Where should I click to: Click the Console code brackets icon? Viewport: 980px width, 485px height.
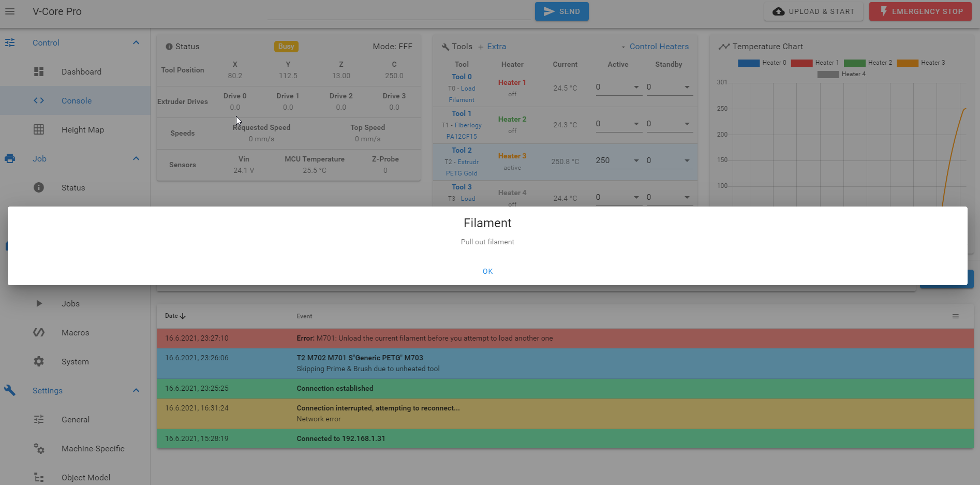(39, 100)
